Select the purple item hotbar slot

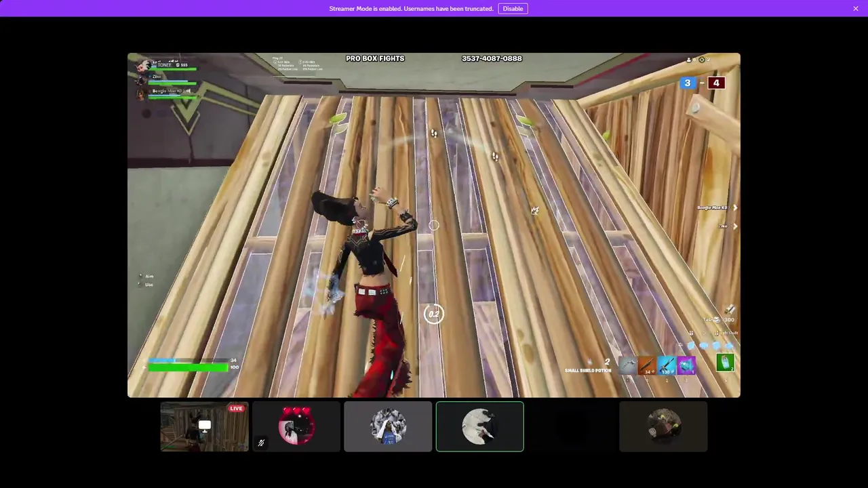686,365
